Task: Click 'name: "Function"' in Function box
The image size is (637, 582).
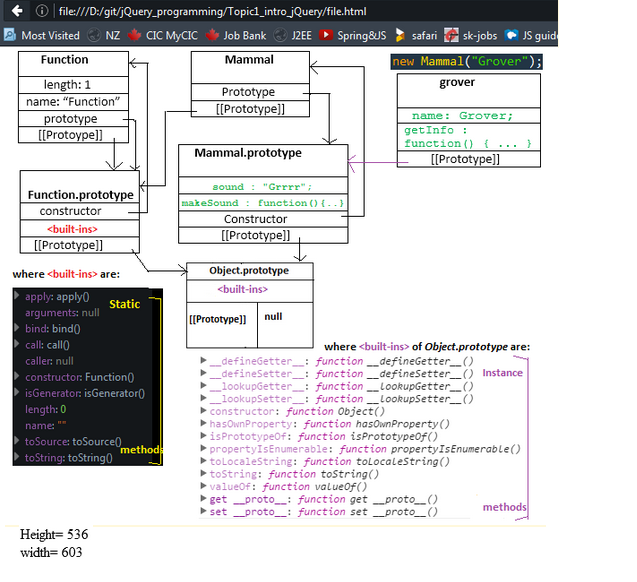Action: [73, 102]
